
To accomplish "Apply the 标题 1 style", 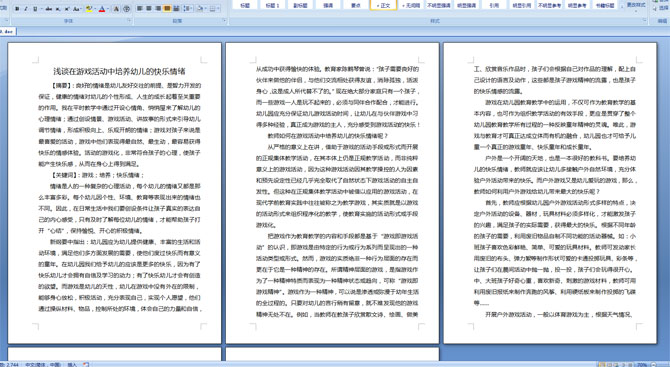I will tap(273, 5).
